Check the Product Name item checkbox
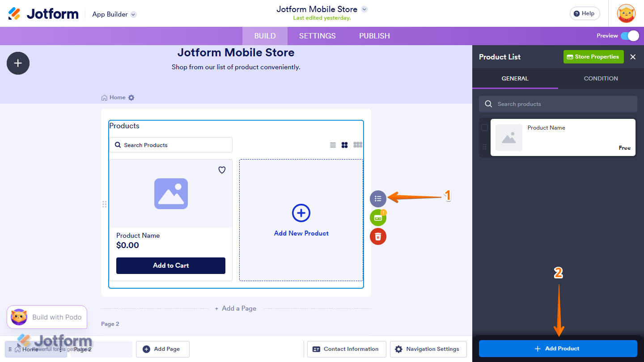644x362 pixels. click(484, 127)
